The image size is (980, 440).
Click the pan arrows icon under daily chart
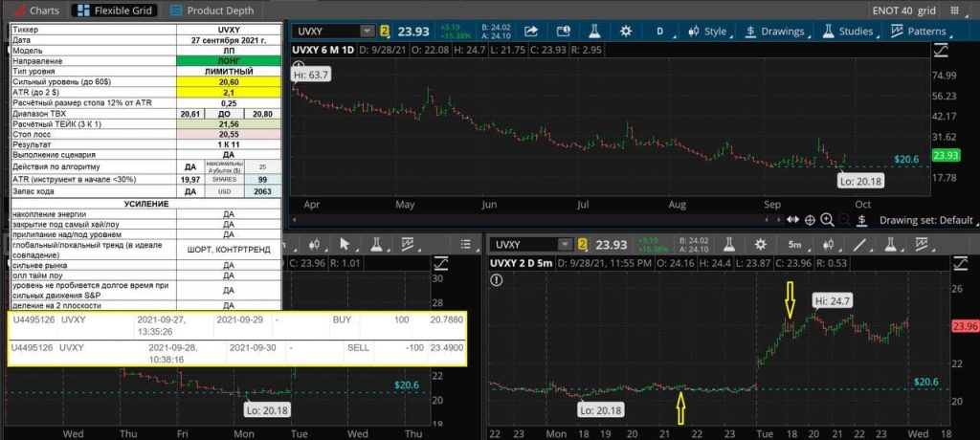792,220
